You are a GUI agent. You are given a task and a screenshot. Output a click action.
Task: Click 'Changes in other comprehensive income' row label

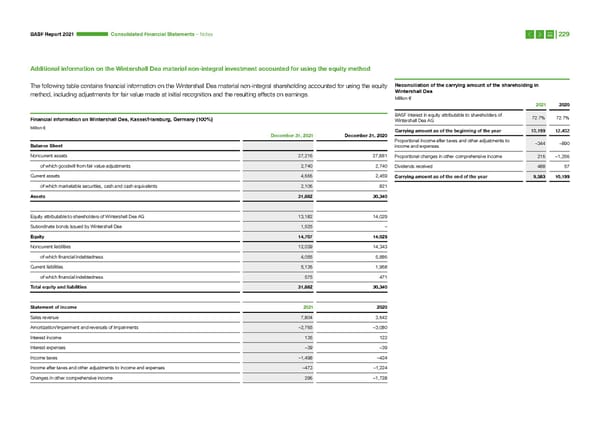(71, 378)
